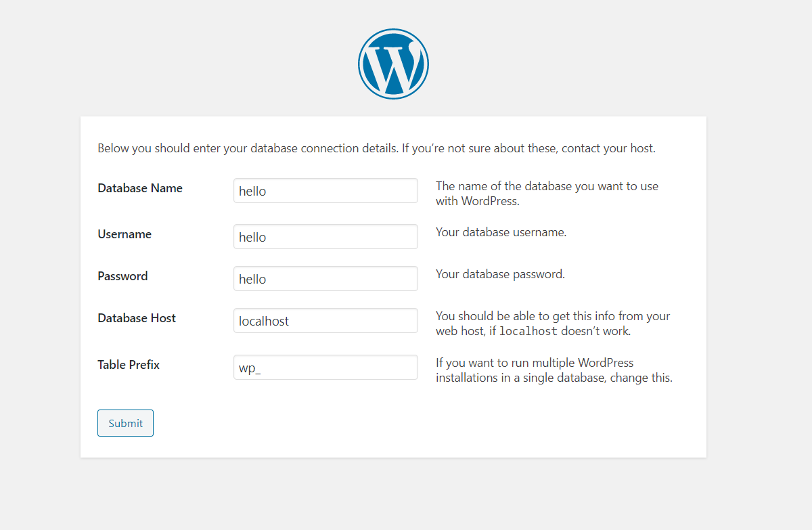Image resolution: width=812 pixels, height=530 pixels.
Task: Click the Username label
Action: point(125,234)
